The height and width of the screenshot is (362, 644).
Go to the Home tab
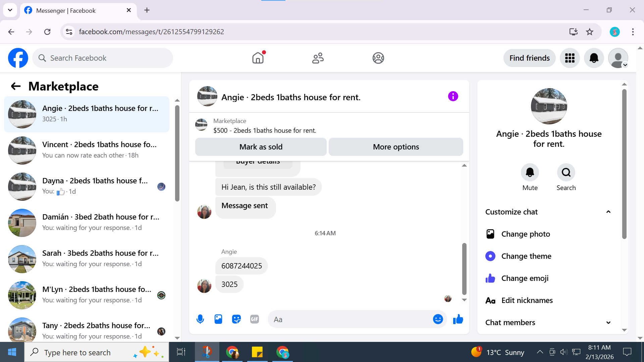click(258, 58)
